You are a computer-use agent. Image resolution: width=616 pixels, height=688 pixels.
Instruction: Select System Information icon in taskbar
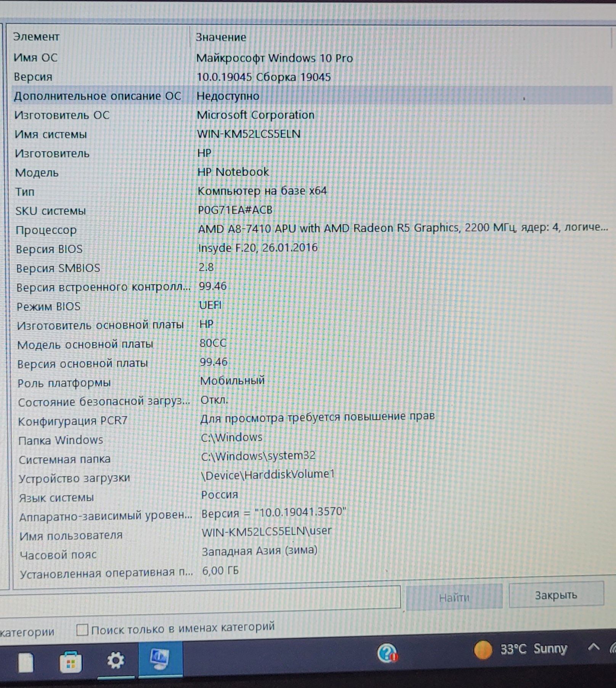(x=160, y=659)
